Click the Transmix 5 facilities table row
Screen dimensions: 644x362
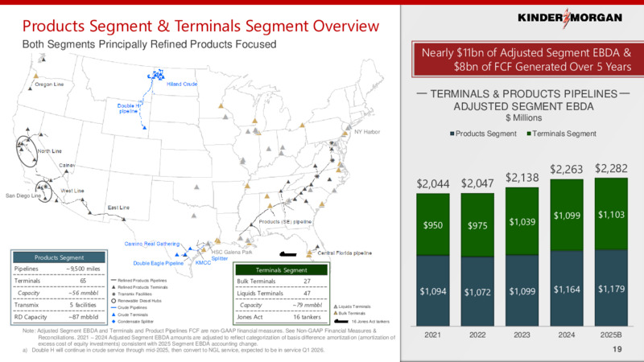tap(59, 305)
